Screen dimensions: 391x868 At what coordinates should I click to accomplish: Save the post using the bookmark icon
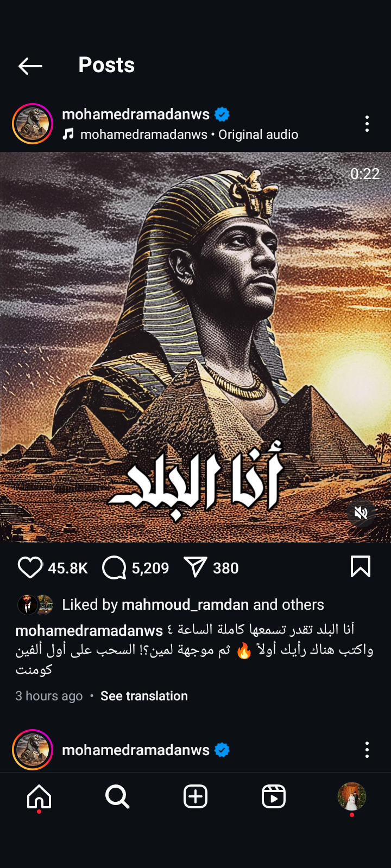(361, 567)
